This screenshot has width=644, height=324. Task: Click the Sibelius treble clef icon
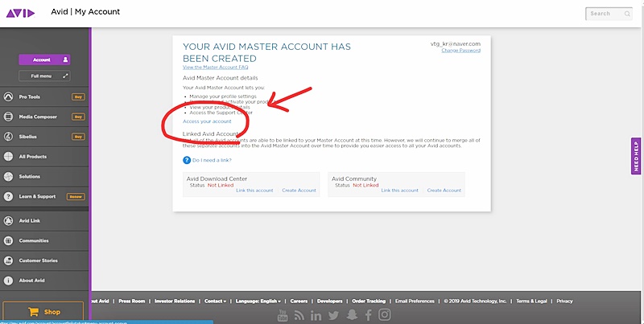(8, 137)
